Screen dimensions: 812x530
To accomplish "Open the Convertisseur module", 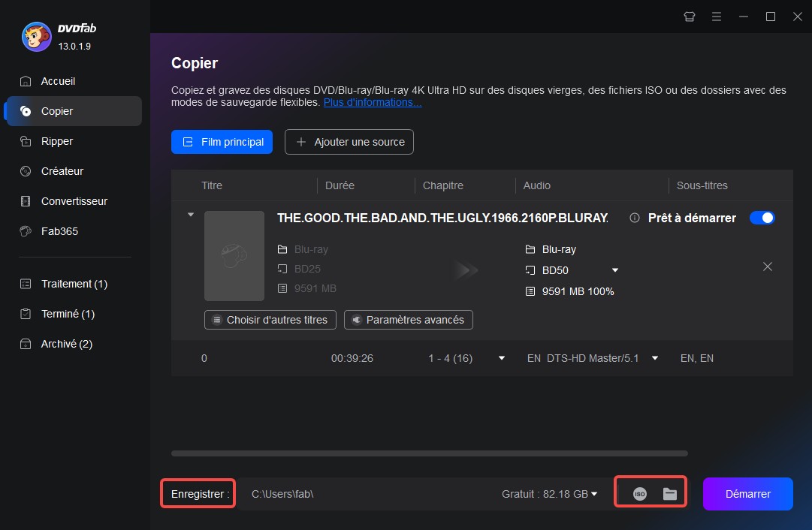I will click(74, 201).
